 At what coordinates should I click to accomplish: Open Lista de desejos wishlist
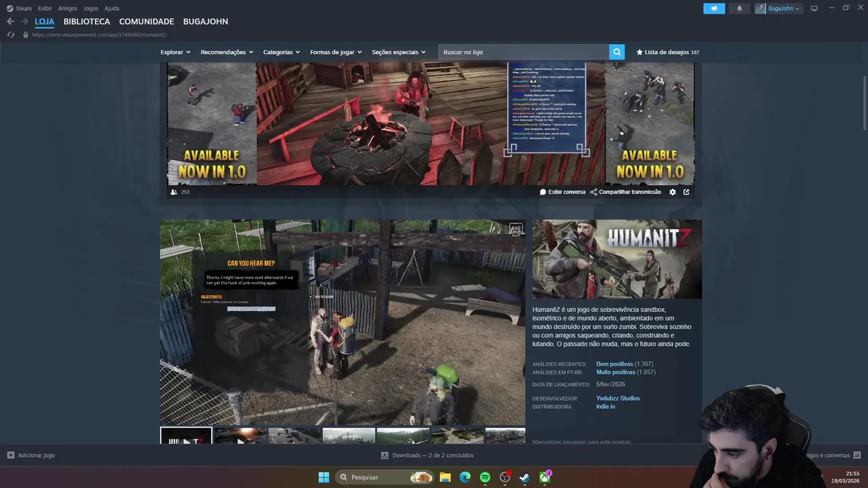click(x=668, y=52)
